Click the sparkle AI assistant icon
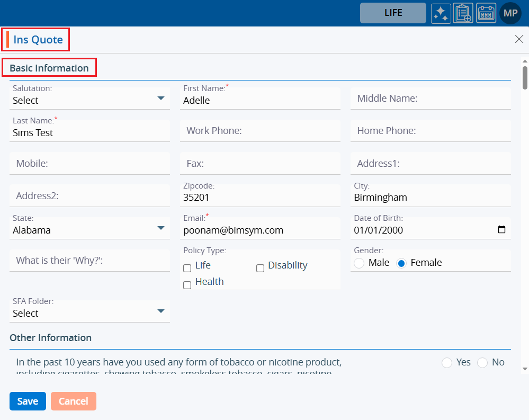 pos(441,13)
